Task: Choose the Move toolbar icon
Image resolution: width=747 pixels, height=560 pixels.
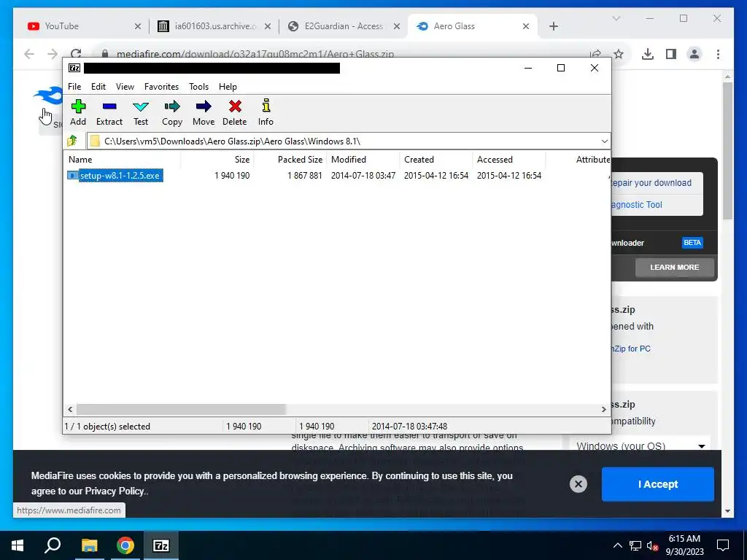Action: pyautogui.click(x=204, y=112)
